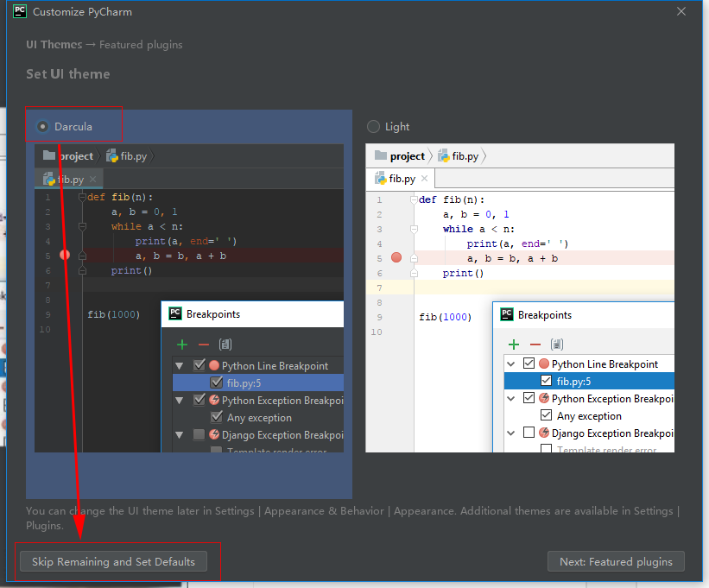The width and height of the screenshot is (709, 588).
Task: Click Next: Featured plugins button
Action: [x=616, y=561]
